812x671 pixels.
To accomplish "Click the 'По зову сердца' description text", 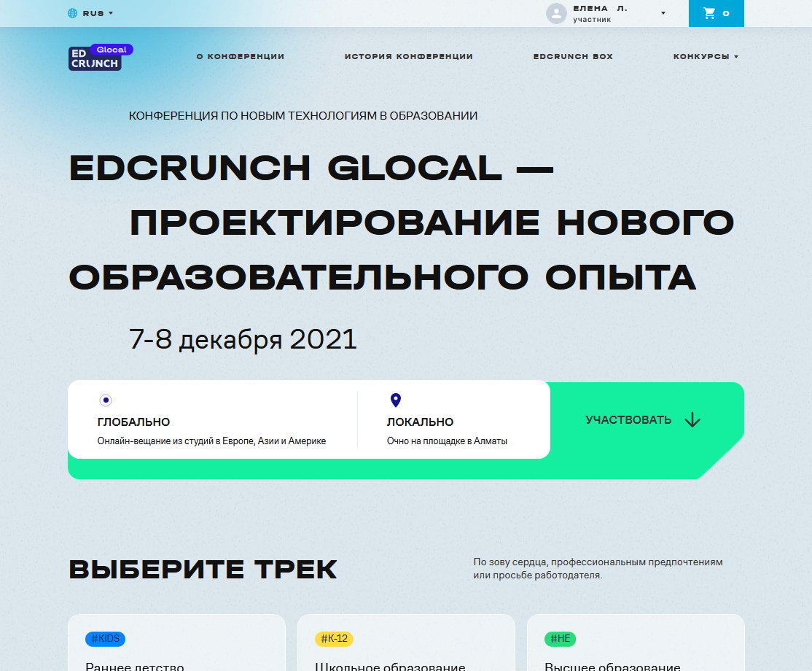I will click(598, 568).
